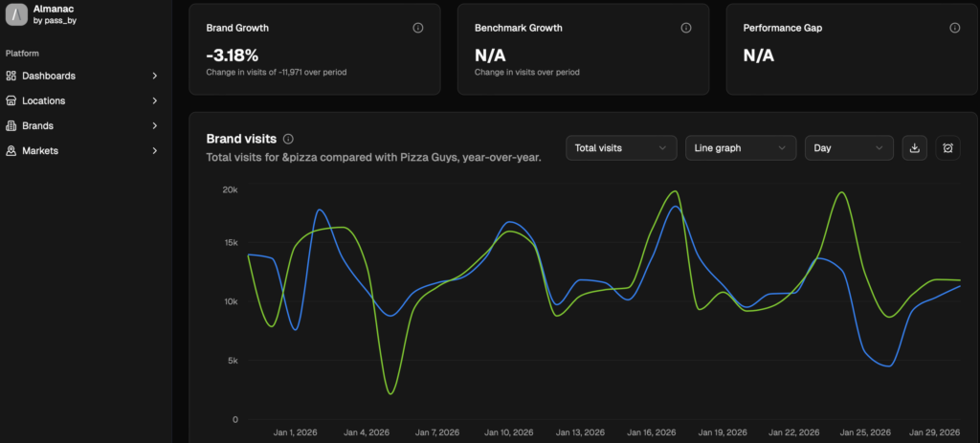Image resolution: width=980 pixels, height=443 pixels.
Task: Open the Total visits dropdown
Action: click(x=620, y=148)
